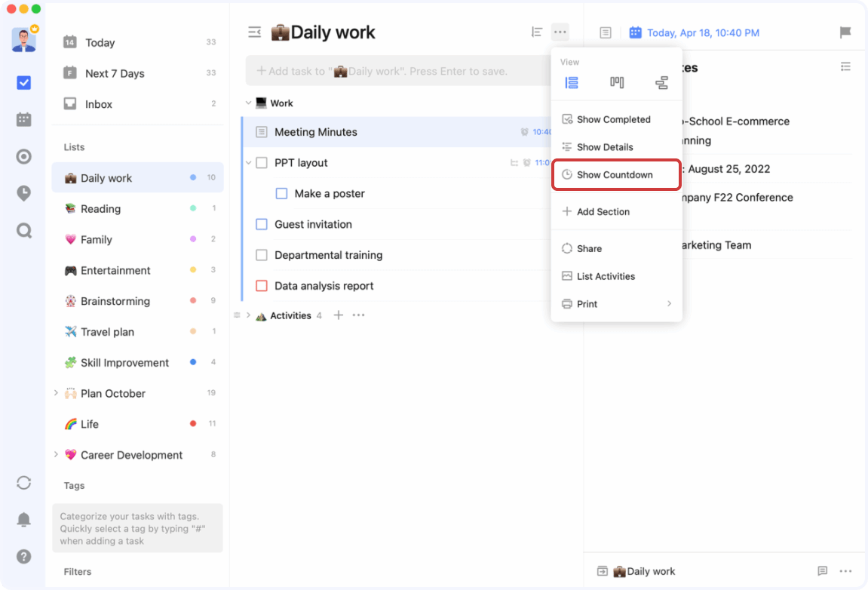Viewport: 868px width, 590px height.
Task: Check off the PPT layout task
Action: tap(262, 163)
